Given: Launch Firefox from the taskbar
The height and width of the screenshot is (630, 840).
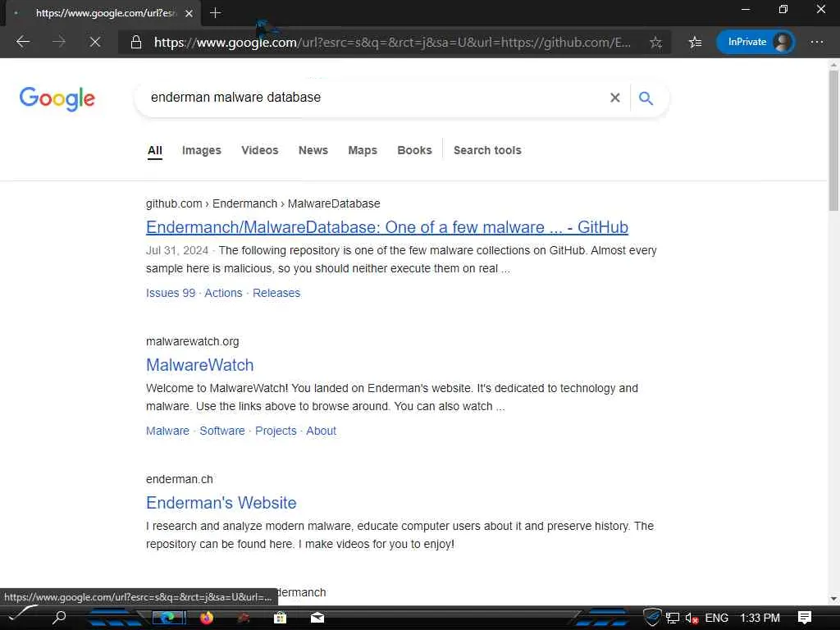Looking at the screenshot, I should point(207,618).
